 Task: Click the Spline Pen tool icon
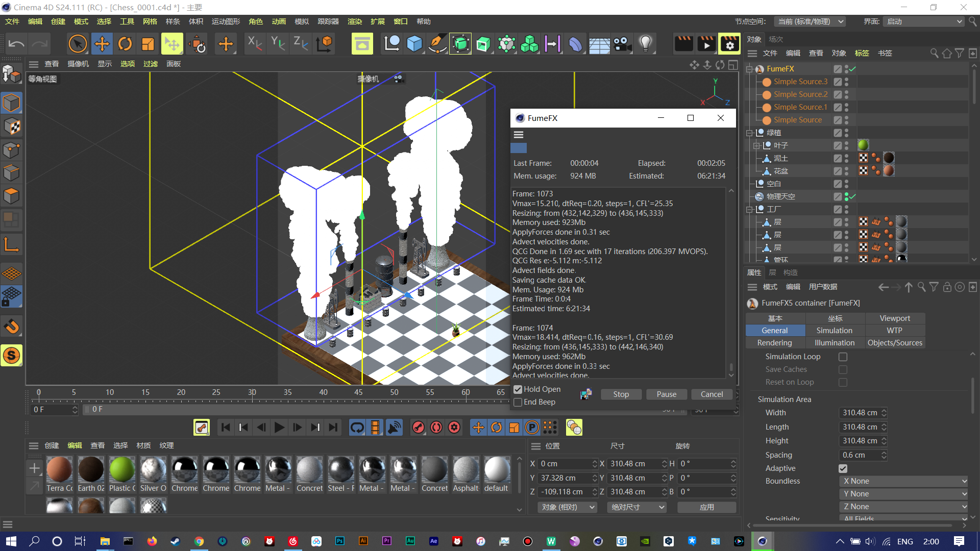pos(437,44)
